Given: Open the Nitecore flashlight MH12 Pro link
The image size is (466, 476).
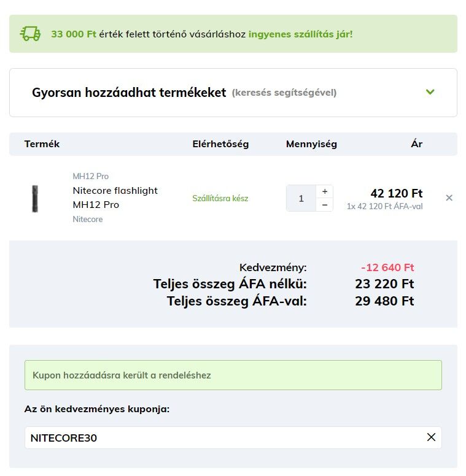Looking at the screenshot, I should 115,198.
